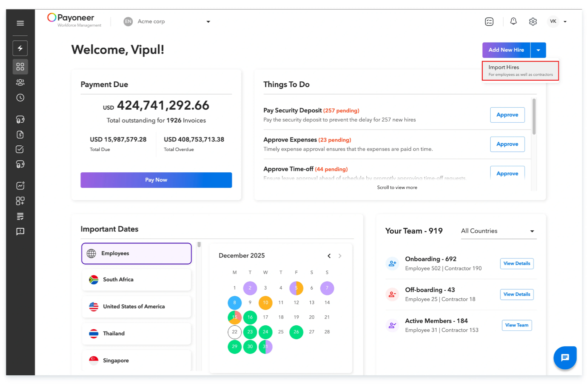Open the team members sidebar icon

[20, 82]
